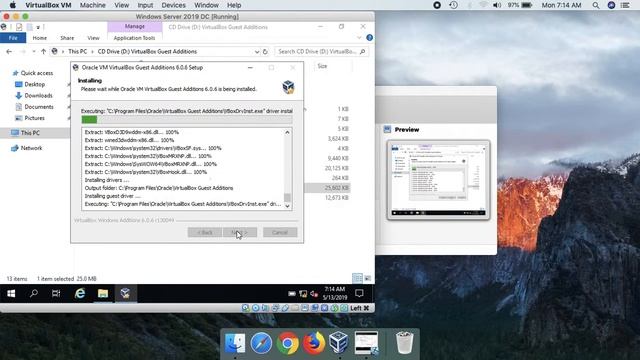Open Finder in the macOS Dock
The image size is (640, 360).
[235, 342]
